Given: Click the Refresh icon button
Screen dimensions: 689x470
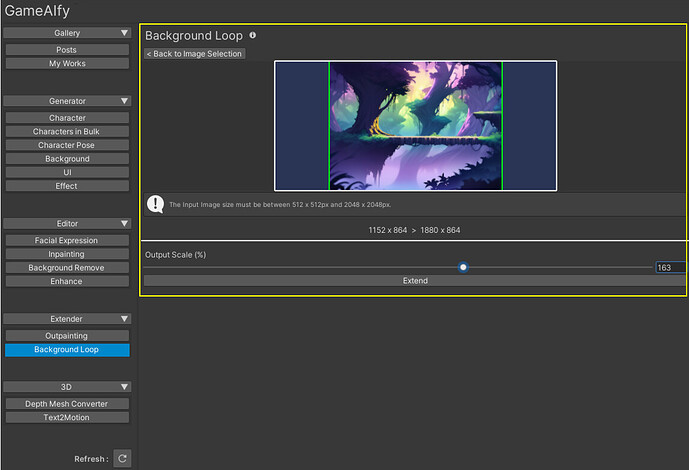Looking at the screenshot, I should point(122,458).
